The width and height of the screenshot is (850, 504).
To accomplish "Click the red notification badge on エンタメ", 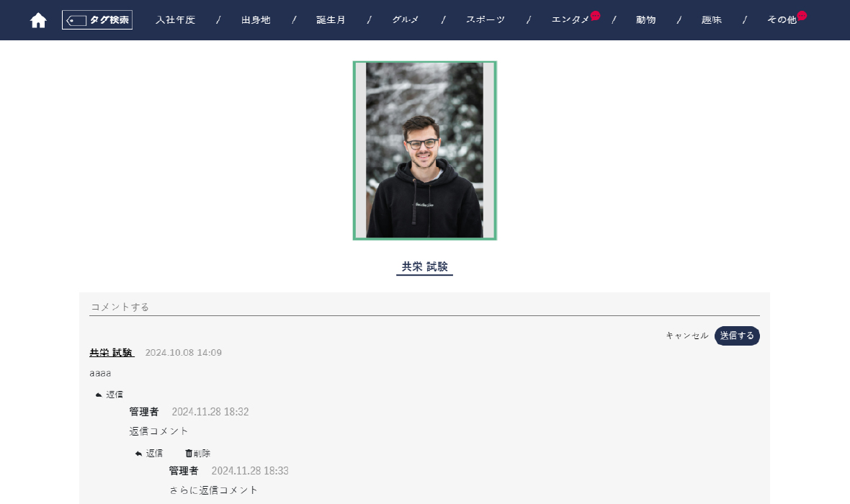I will (x=595, y=15).
